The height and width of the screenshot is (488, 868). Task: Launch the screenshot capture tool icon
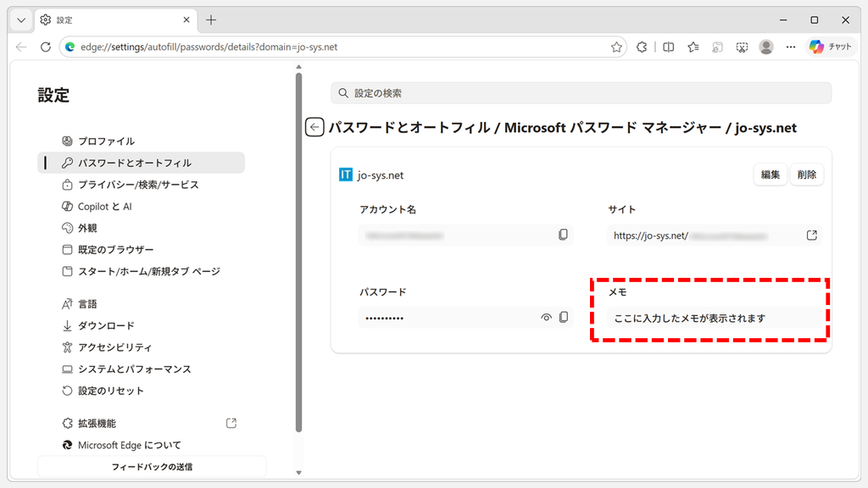coord(742,47)
